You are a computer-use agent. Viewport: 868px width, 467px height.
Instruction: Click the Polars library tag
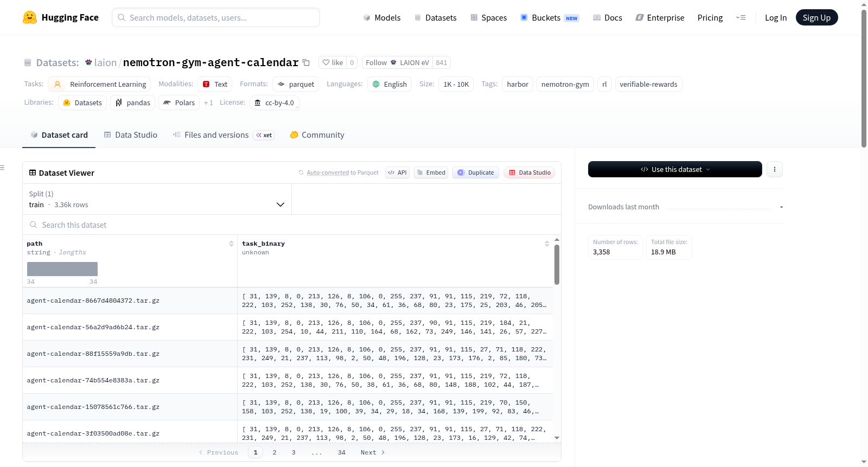179,103
